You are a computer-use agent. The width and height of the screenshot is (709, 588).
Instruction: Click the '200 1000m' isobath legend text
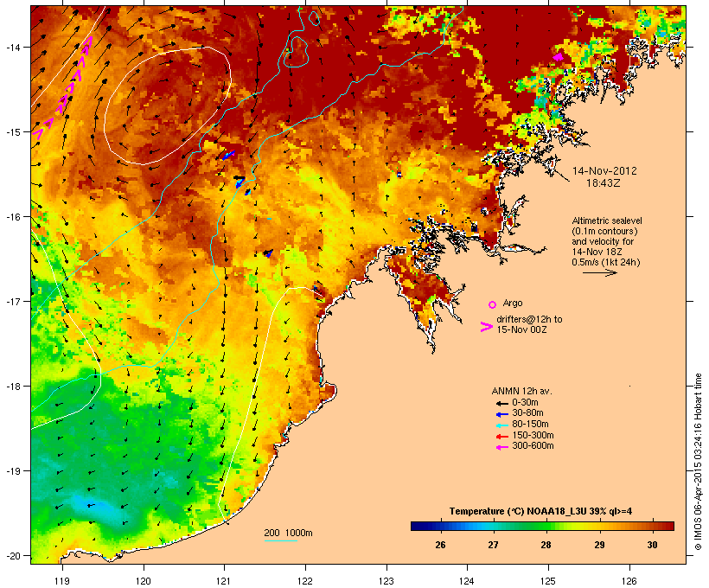coord(288,533)
